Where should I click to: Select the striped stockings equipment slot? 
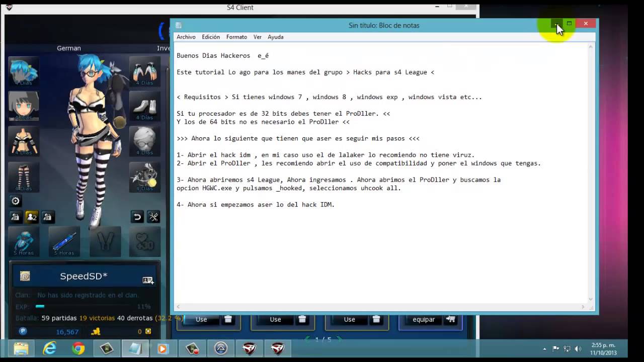coord(23,177)
